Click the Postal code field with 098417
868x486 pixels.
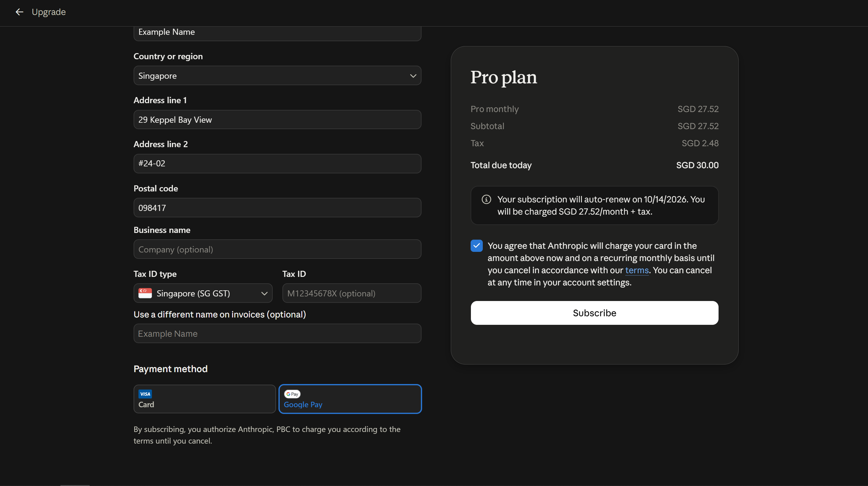click(277, 207)
